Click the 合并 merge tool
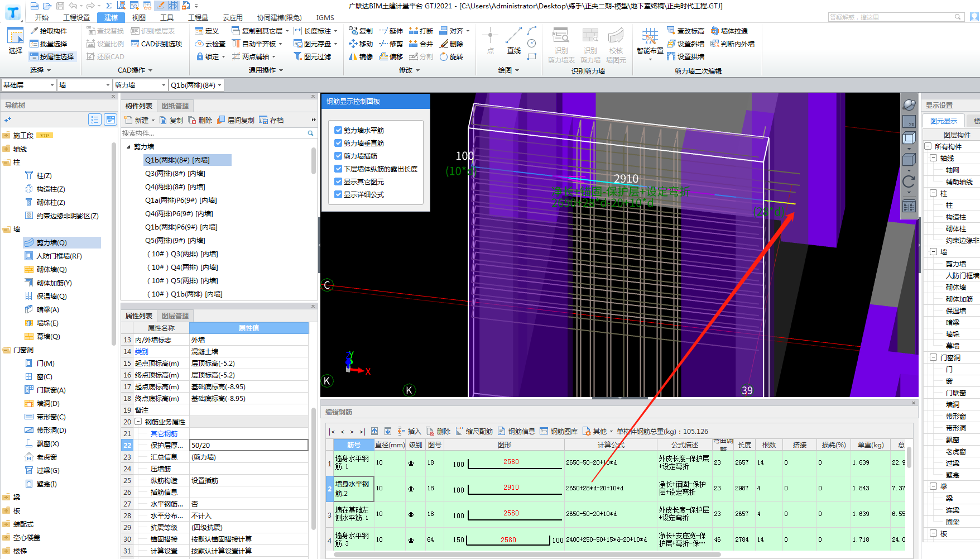The height and width of the screenshot is (559, 980). point(421,44)
